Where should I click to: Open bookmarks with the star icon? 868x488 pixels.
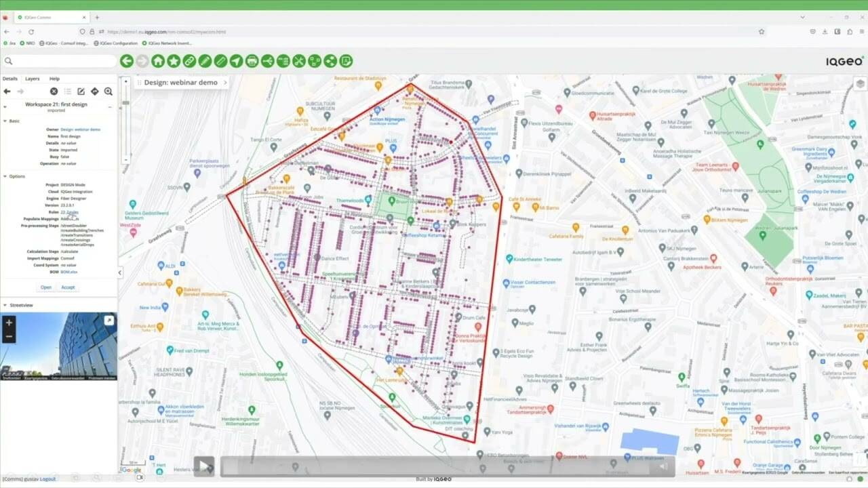[174, 61]
